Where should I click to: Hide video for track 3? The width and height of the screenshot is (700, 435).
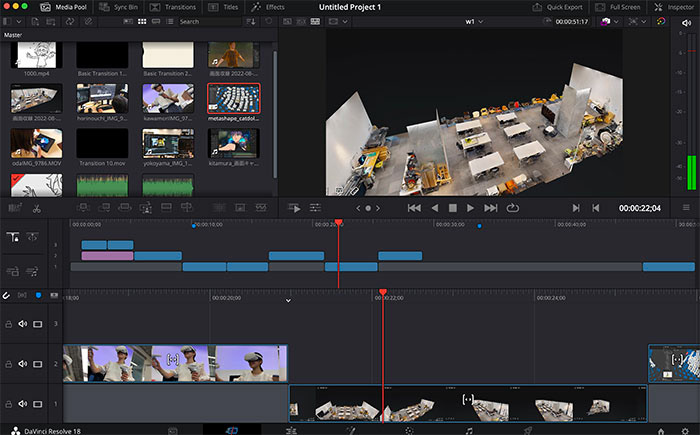(x=38, y=324)
